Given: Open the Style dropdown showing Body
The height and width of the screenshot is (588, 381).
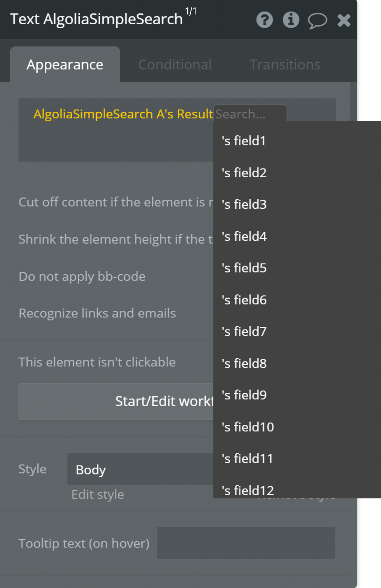Looking at the screenshot, I should coord(140,469).
